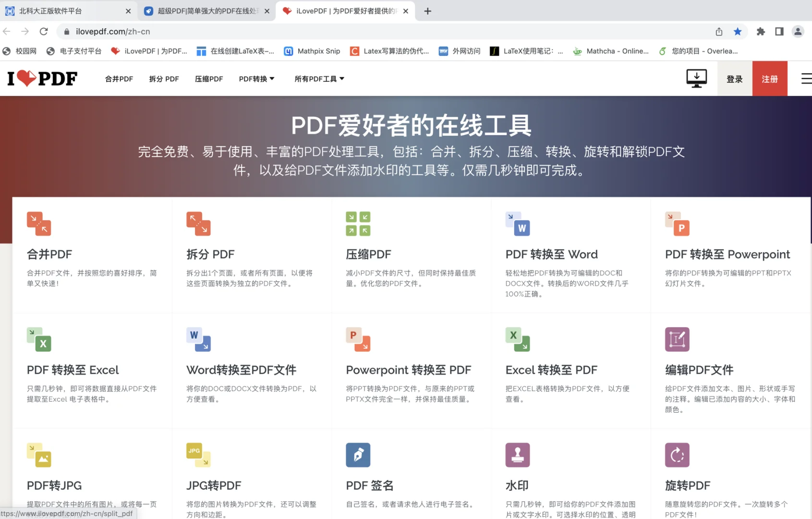Click the 旋转PDF title text

(687, 485)
